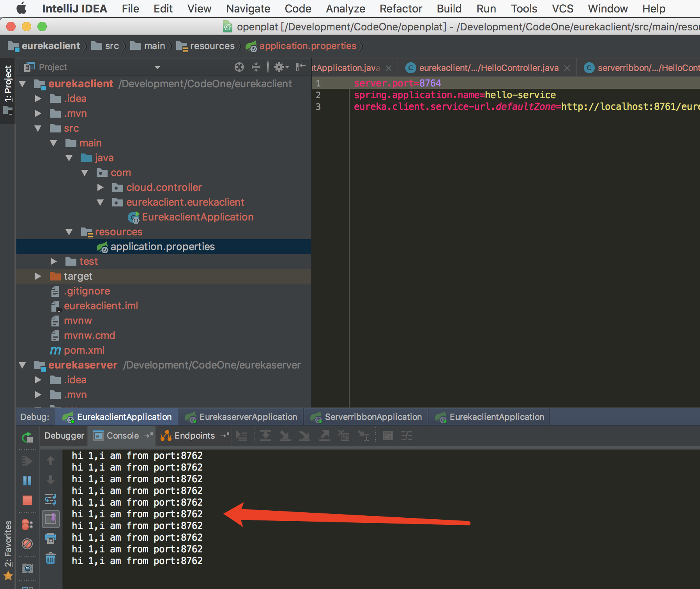Click the application.properties breadcrumb
The width and height of the screenshot is (700, 589).
(301, 46)
